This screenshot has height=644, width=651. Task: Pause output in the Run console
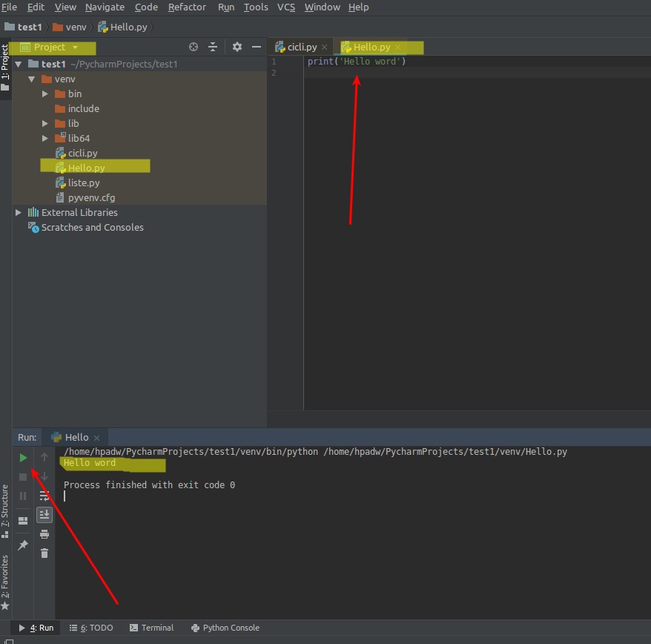pos(22,496)
